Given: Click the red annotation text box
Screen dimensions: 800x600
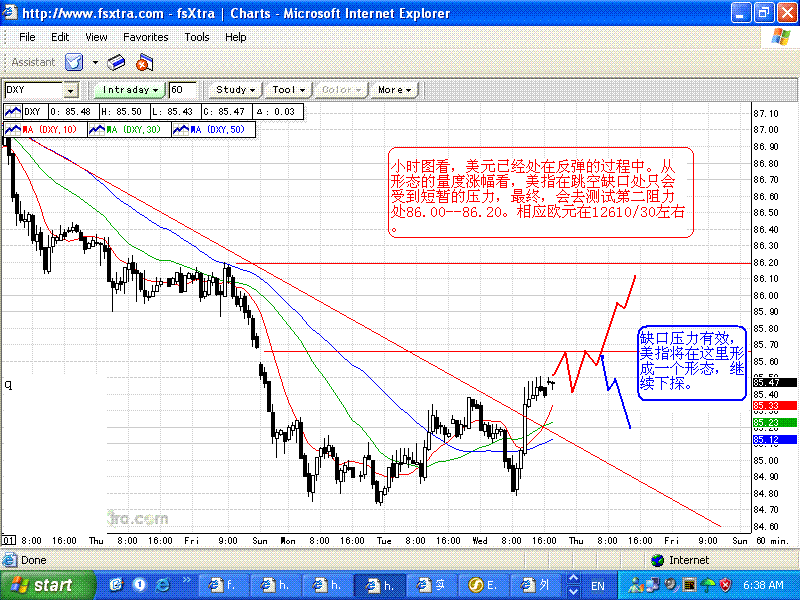Looking at the screenshot, I should [x=540, y=192].
